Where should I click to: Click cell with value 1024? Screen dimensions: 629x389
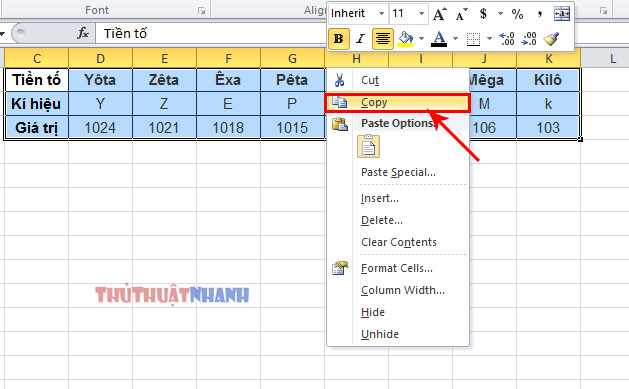(100, 128)
